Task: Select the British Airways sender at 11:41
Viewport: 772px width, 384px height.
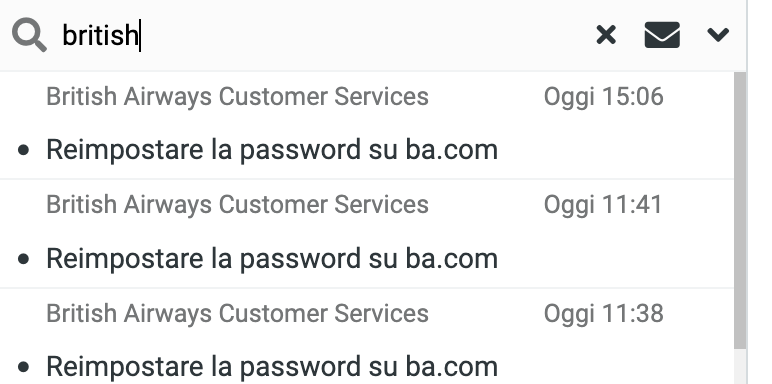Action: pyautogui.click(x=237, y=205)
